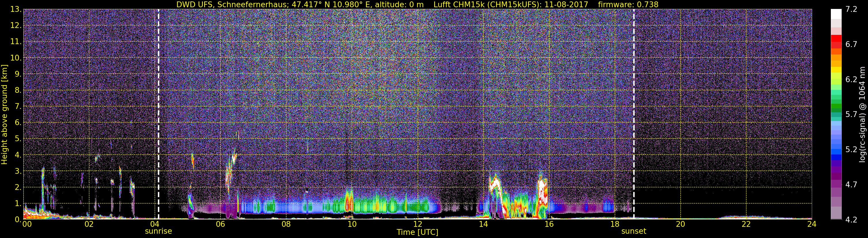Click the time axis tick '18'

614,224
